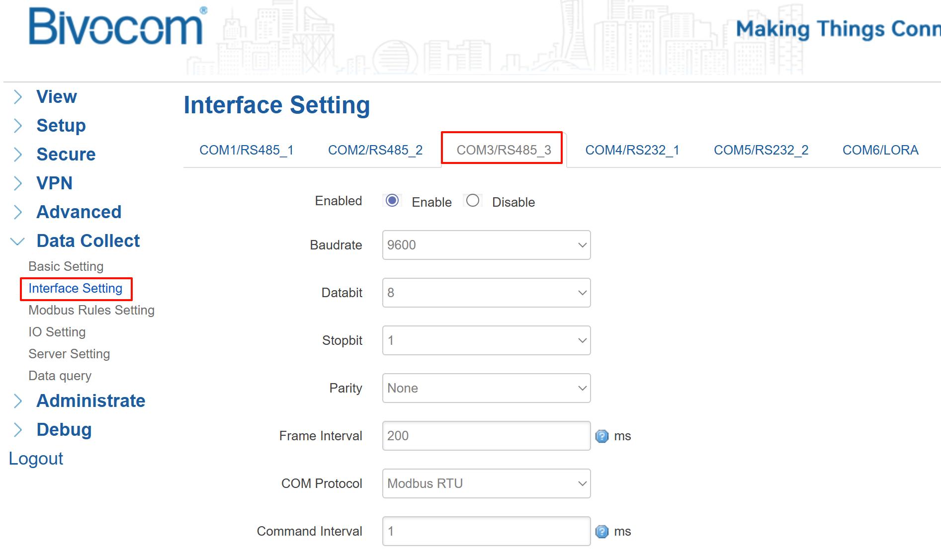Open the COM Protocol dropdown
This screenshot has height=560, width=941.
[x=486, y=483]
